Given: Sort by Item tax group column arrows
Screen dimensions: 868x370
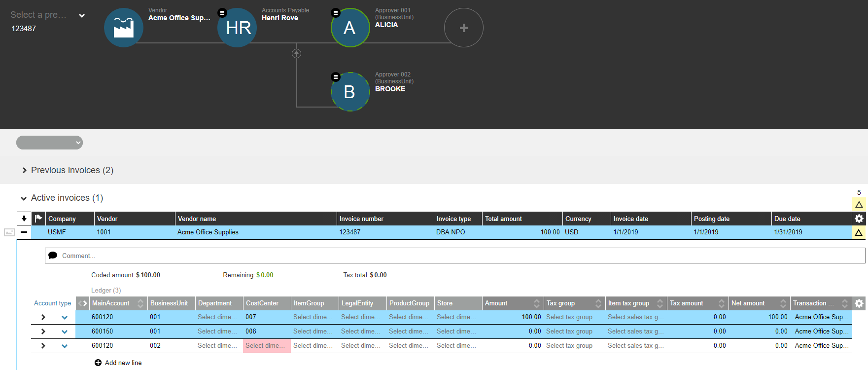Looking at the screenshot, I should 660,303.
